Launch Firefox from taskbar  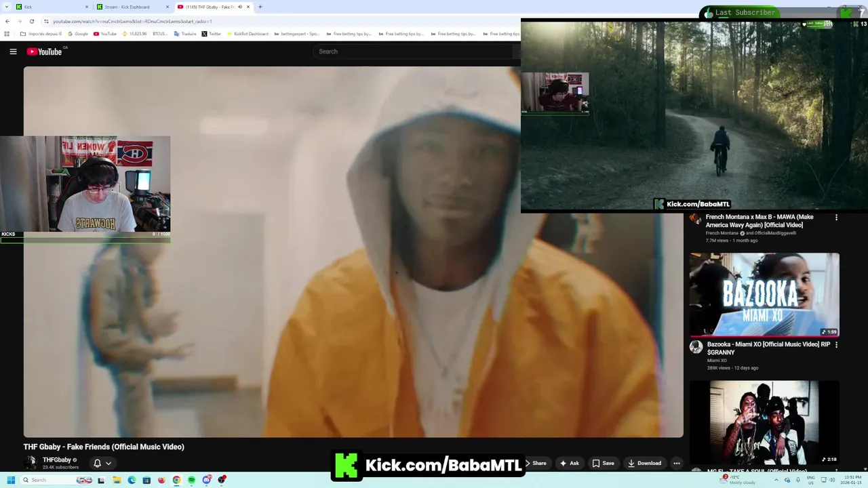coord(161,480)
